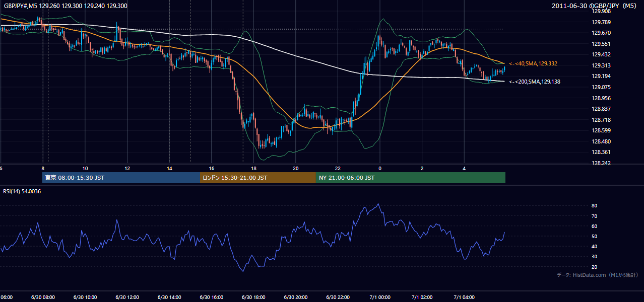This screenshot has width=644, height=302.
Task: Click the 128.599 price axis label
Action: [x=601, y=130]
